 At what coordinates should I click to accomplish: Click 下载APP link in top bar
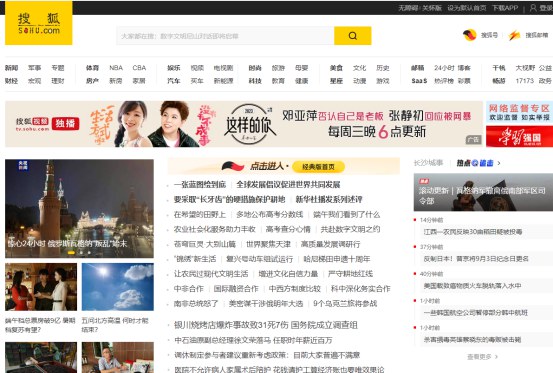505,8
